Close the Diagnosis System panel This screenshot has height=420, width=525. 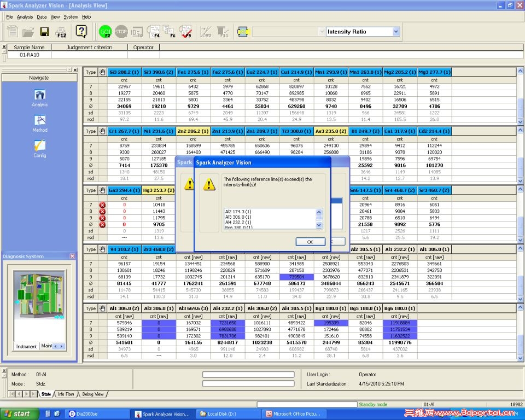click(72, 256)
